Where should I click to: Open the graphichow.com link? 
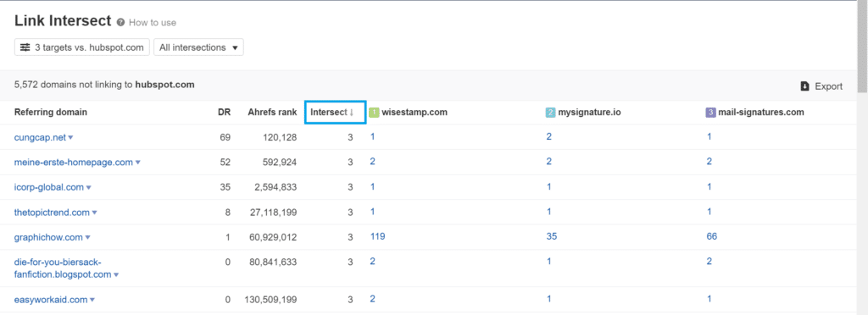(48, 237)
